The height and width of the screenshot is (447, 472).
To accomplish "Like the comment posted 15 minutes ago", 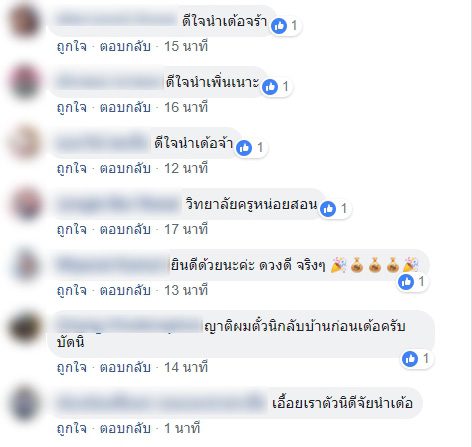I will click(x=71, y=47).
